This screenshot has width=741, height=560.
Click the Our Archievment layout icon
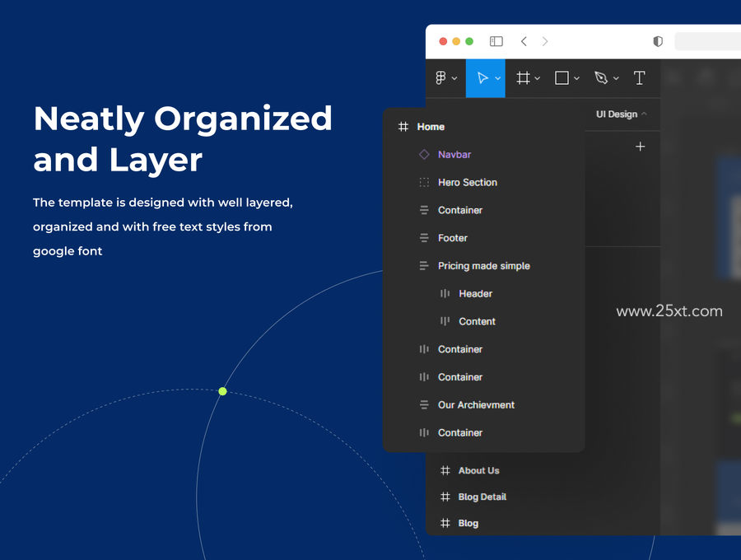[x=424, y=405]
